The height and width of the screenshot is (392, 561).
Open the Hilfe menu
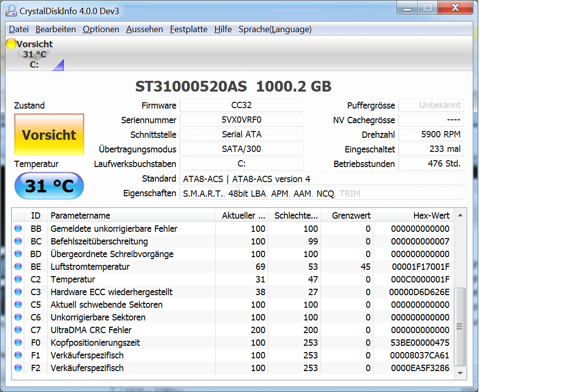pos(223,29)
